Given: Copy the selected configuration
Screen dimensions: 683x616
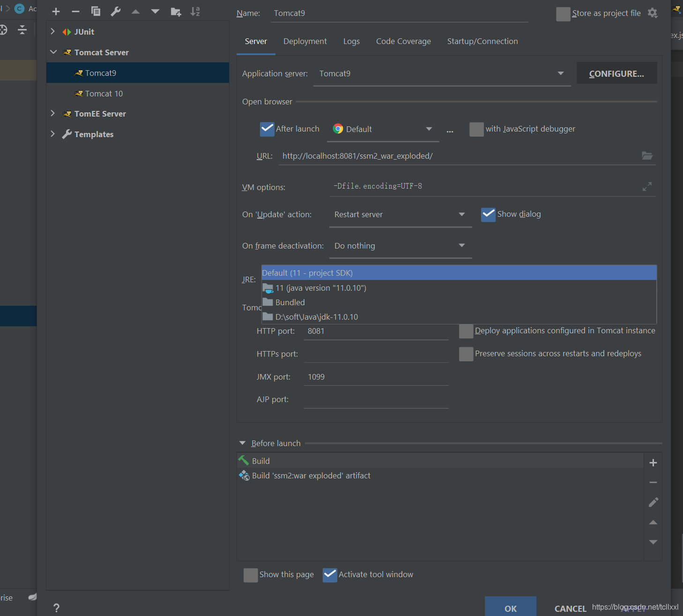Looking at the screenshot, I should (96, 12).
